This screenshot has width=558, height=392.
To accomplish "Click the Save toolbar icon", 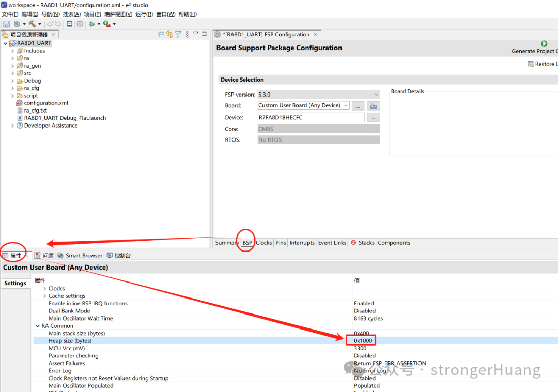I will click(x=6, y=24).
